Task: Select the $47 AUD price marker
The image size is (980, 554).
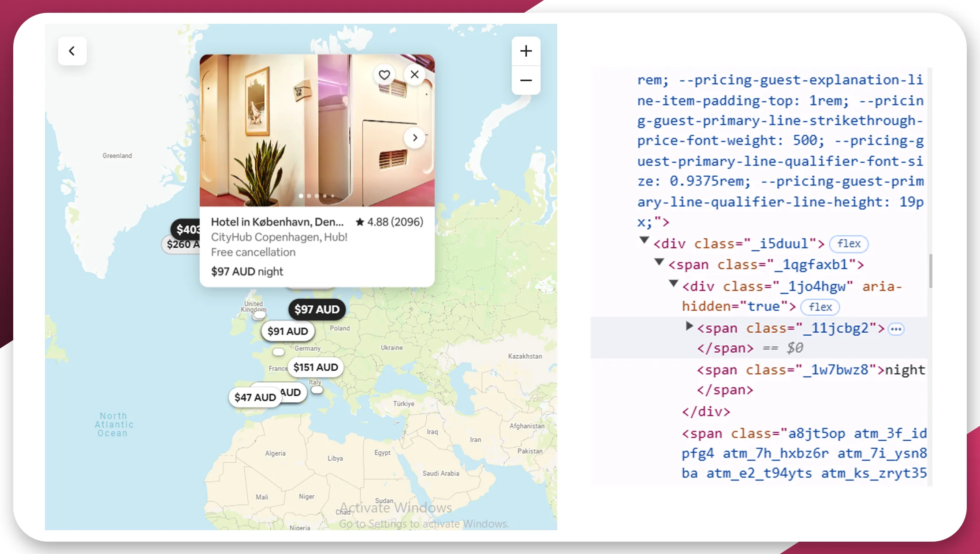Action: pyautogui.click(x=254, y=397)
